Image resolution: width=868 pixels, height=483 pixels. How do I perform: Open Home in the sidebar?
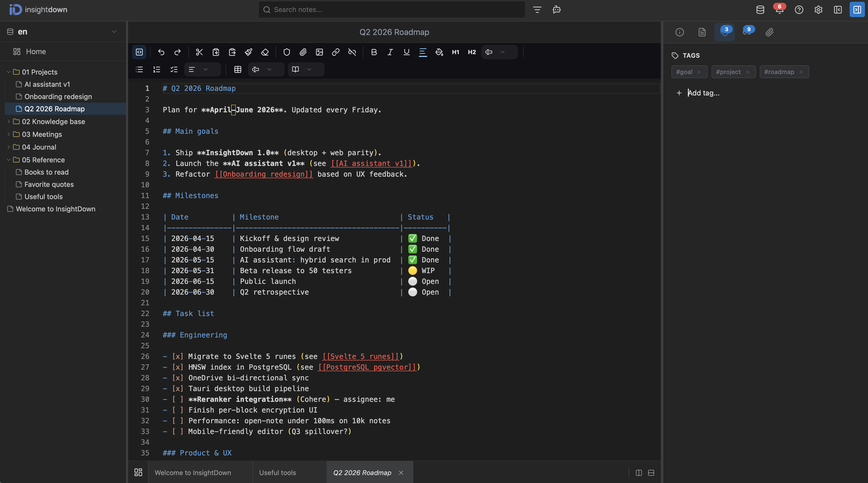click(63, 51)
